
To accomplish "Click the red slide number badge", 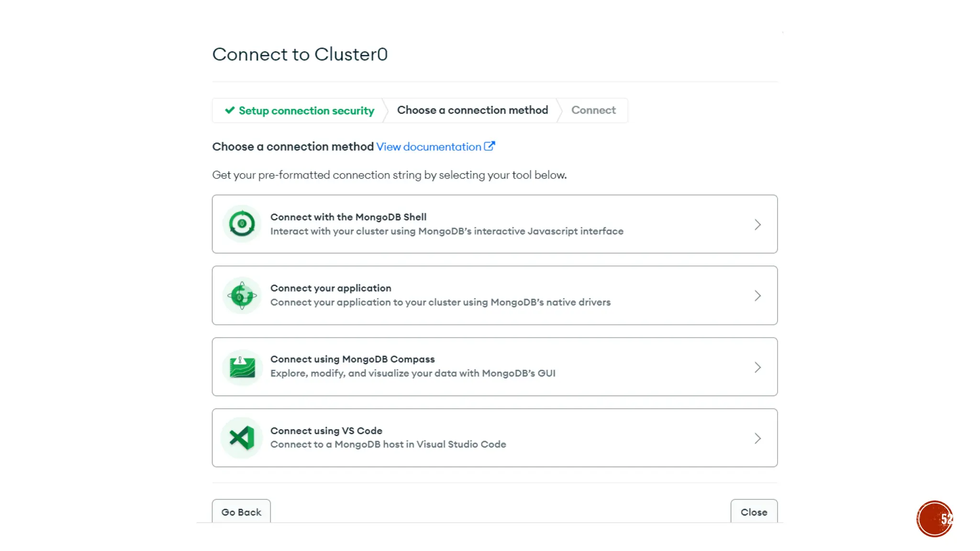I will click(x=935, y=518).
